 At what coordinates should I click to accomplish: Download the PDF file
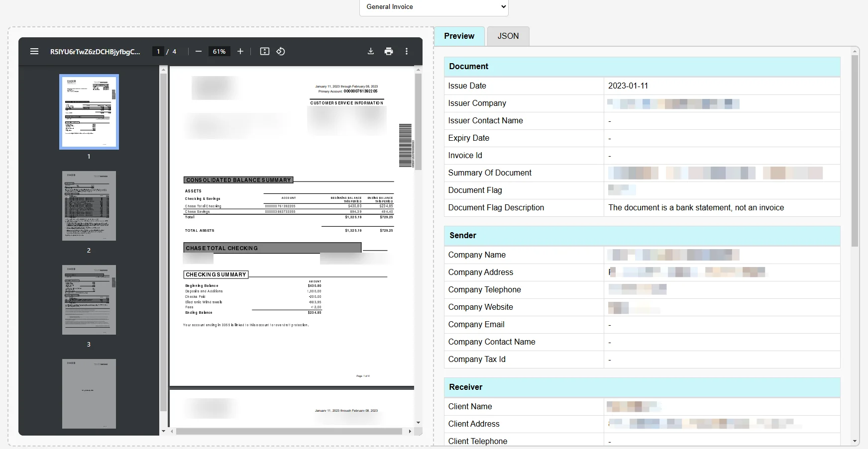click(x=371, y=51)
